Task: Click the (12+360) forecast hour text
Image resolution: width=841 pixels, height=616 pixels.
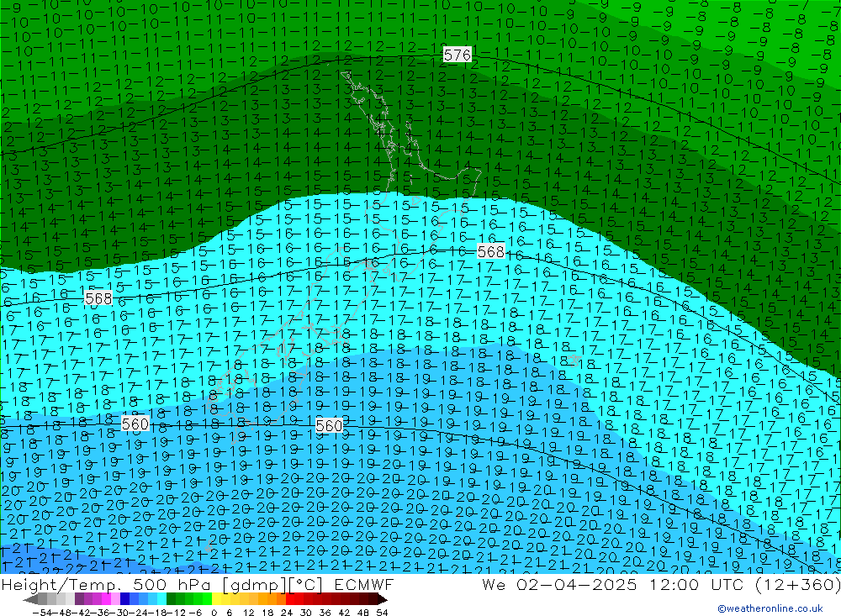Action: pyautogui.click(x=797, y=584)
